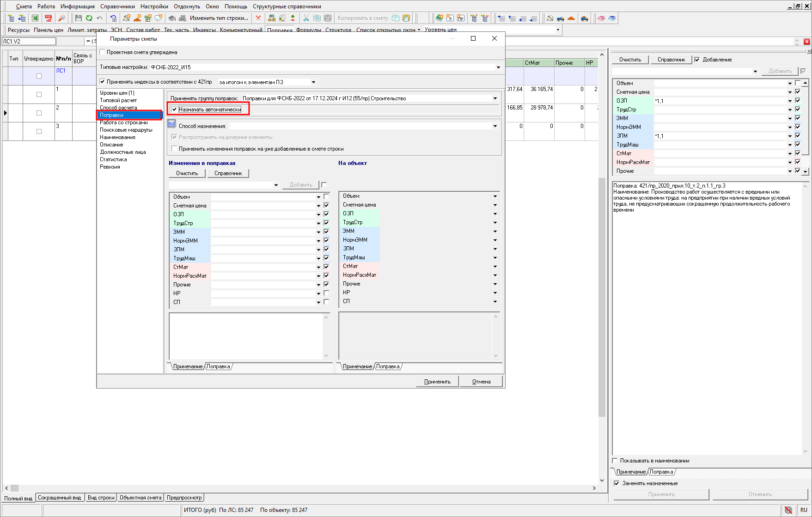Click the hammer and sickle labor icon
The height and width of the screenshot is (517, 812).
point(549,18)
